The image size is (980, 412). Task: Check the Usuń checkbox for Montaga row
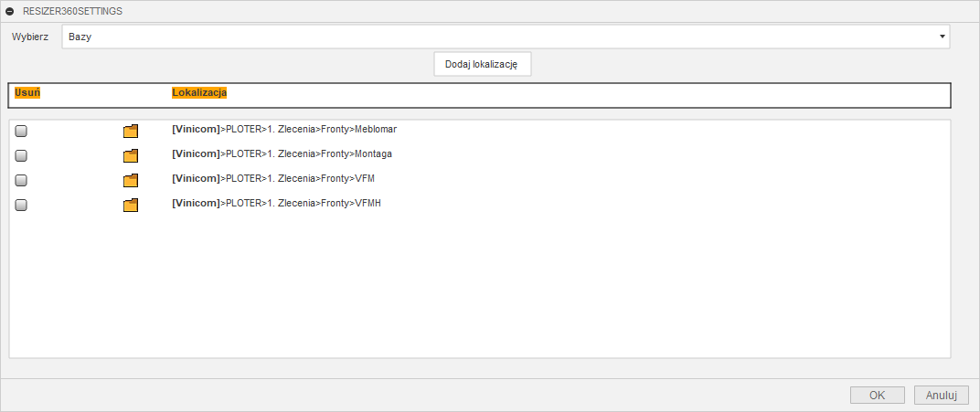click(x=21, y=156)
